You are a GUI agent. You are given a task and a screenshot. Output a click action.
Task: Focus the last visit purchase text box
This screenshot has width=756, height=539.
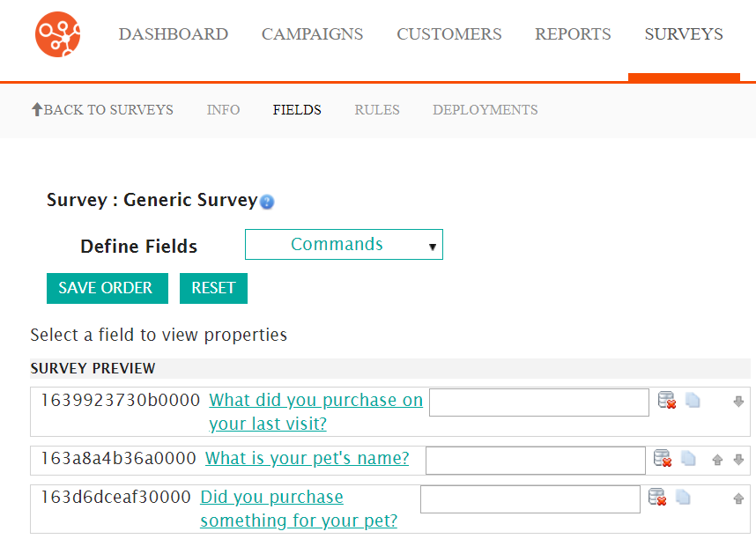coord(539,402)
